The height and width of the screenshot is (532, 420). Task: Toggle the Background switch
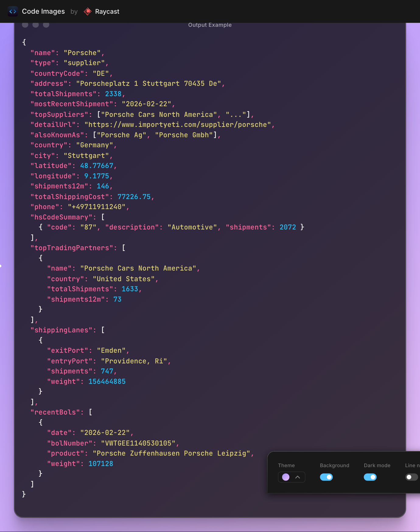(x=326, y=477)
